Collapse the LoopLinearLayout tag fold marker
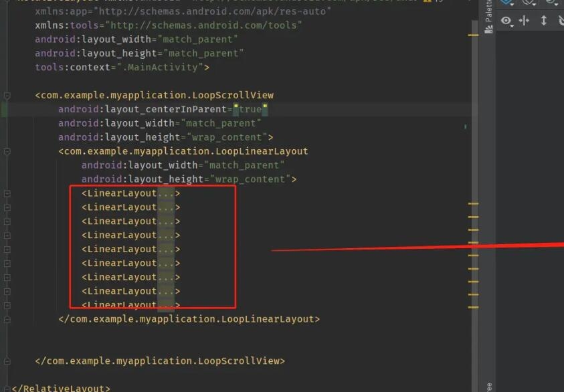This screenshot has width=564, height=392. click(7, 151)
